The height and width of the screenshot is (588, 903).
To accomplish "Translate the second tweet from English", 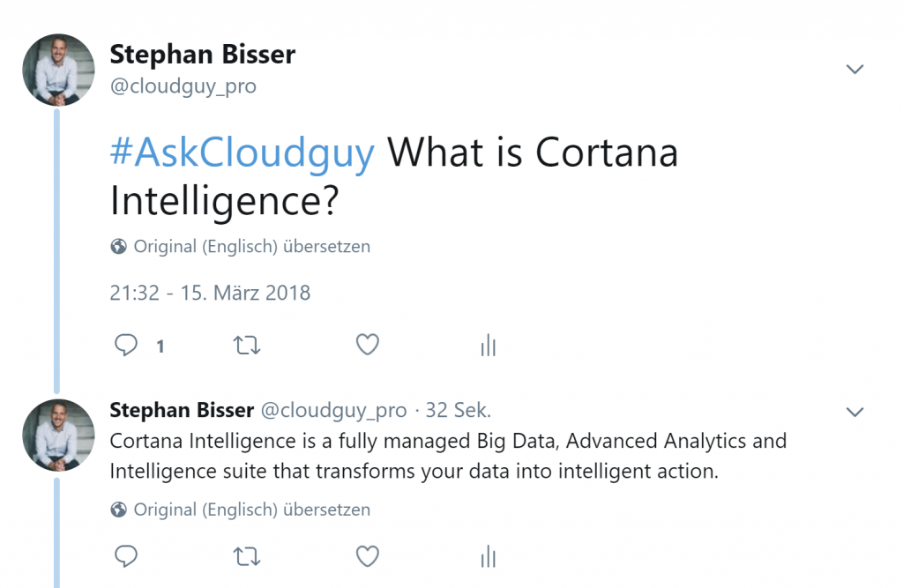I will click(x=251, y=510).
